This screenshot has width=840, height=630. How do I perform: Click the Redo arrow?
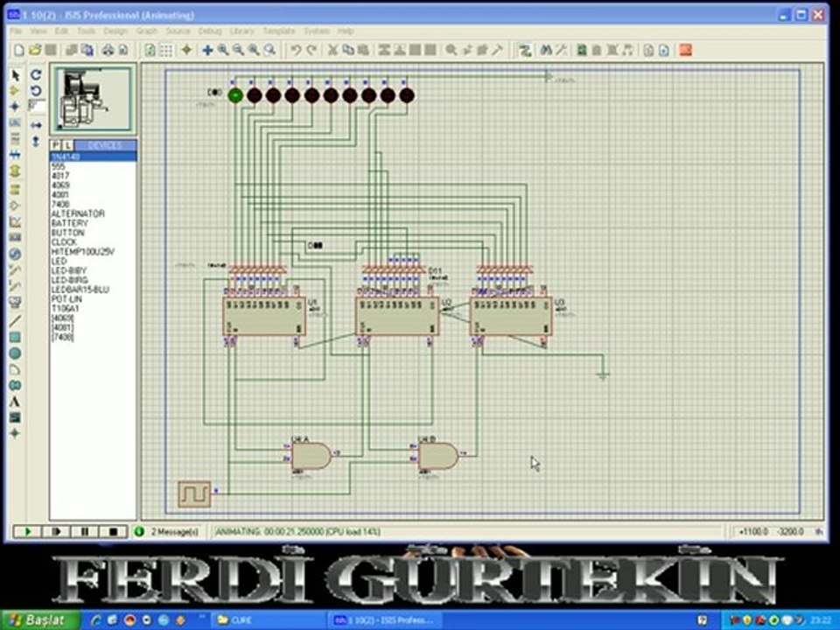tap(311, 51)
